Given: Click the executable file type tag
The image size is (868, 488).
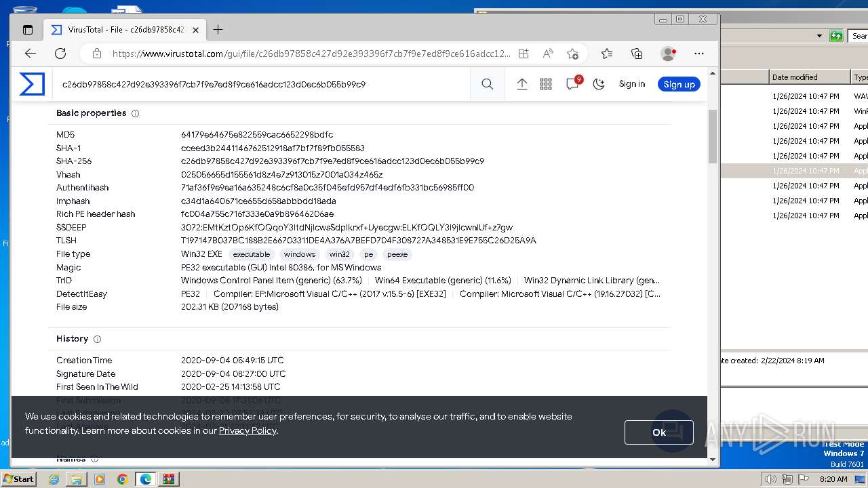Looking at the screenshot, I should point(251,254).
